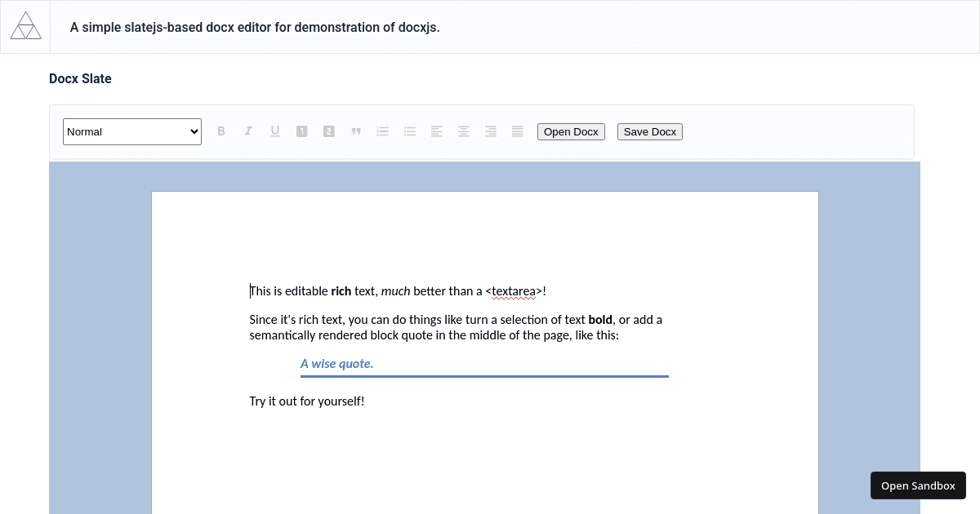Toggle bold formatting

click(x=221, y=131)
